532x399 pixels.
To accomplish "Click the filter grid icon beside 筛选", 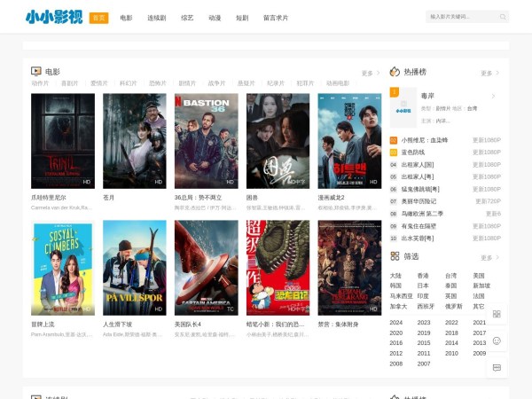I will (x=395, y=256).
